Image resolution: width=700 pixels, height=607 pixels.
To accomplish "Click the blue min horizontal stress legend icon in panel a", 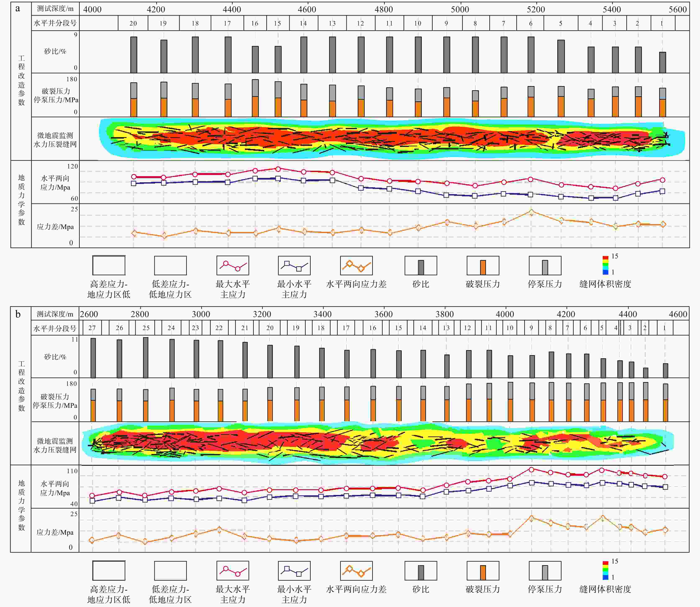I will (x=294, y=265).
